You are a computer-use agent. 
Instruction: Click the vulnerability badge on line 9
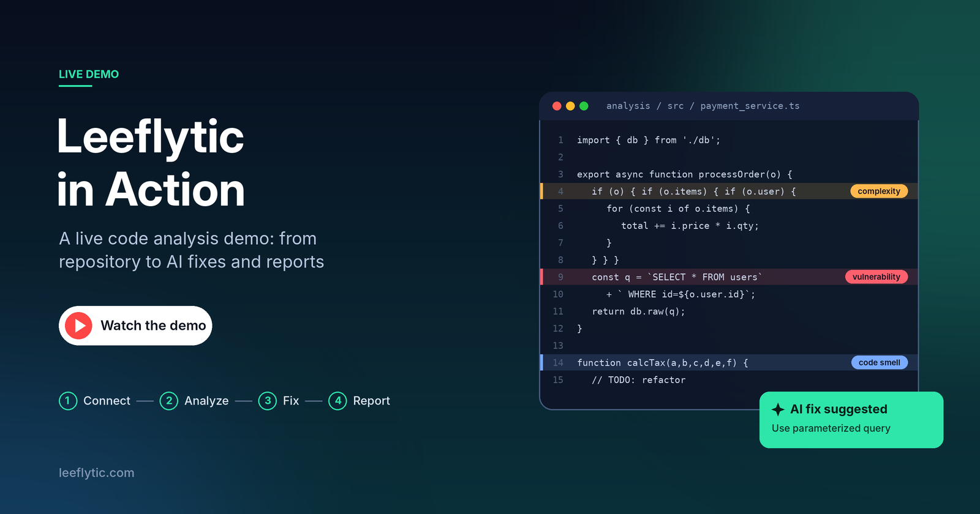pyautogui.click(x=876, y=277)
